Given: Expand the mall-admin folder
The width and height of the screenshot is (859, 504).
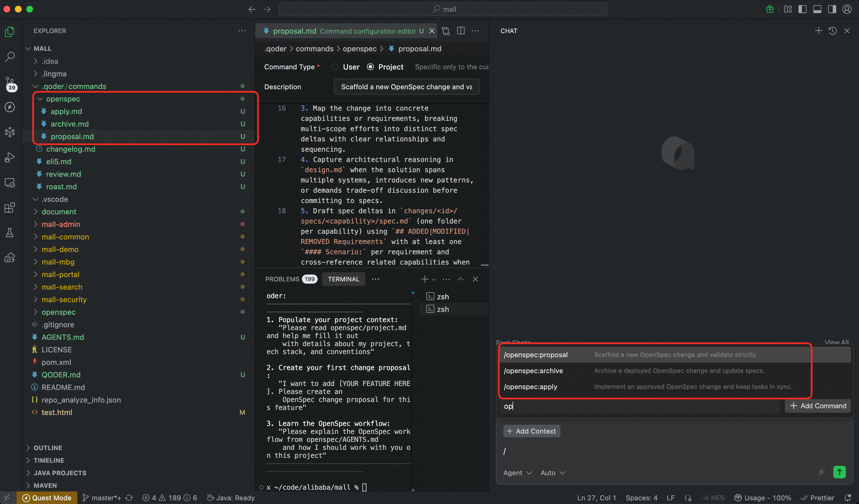Looking at the screenshot, I should coord(61,224).
